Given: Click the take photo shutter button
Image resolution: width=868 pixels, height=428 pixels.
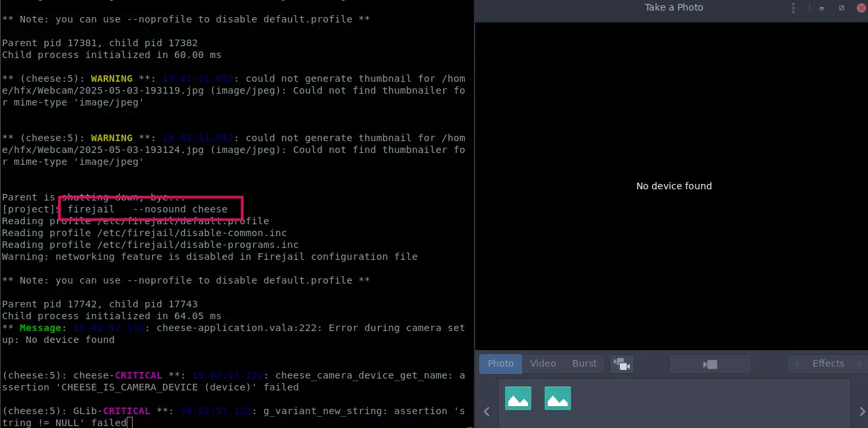Looking at the screenshot, I should (710, 364).
